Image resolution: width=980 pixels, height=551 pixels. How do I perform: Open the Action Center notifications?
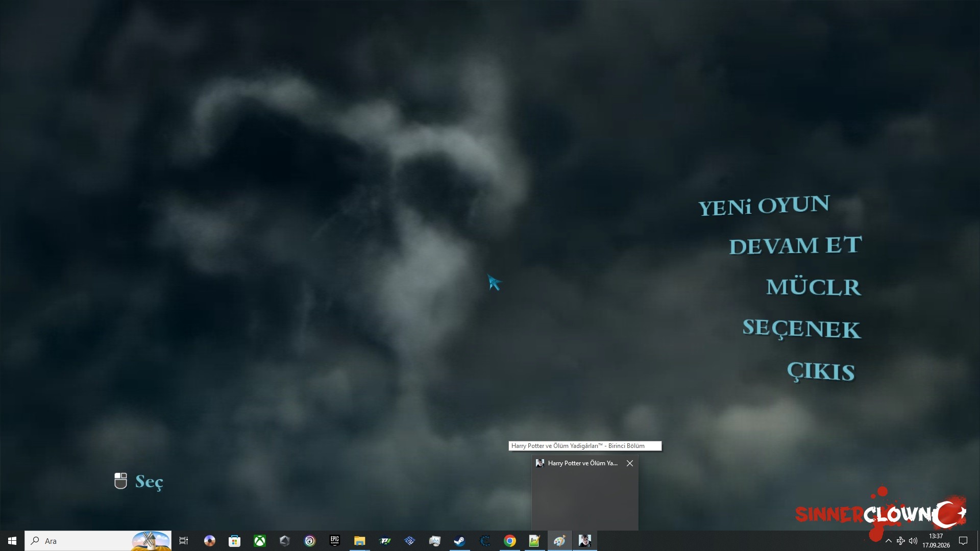pyautogui.click(x=963, y=541)
